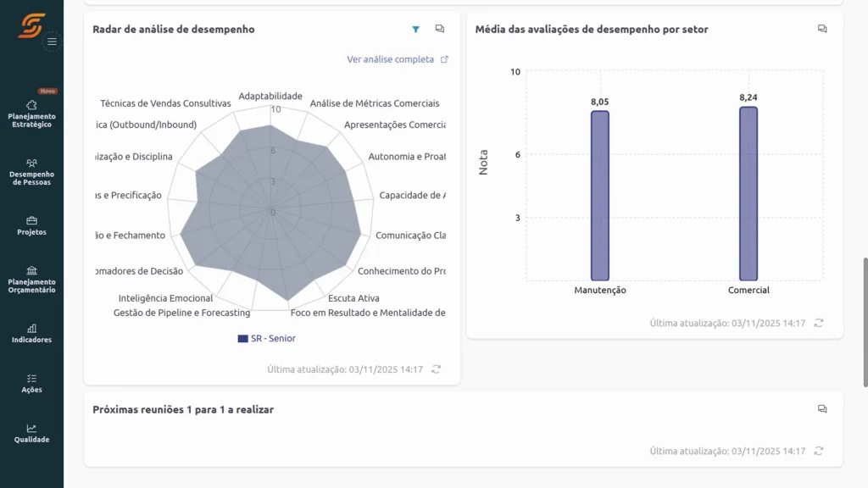Screen dimensions: 868x488
Task: Refresh the sector averages chart
Action: (817, 323)
